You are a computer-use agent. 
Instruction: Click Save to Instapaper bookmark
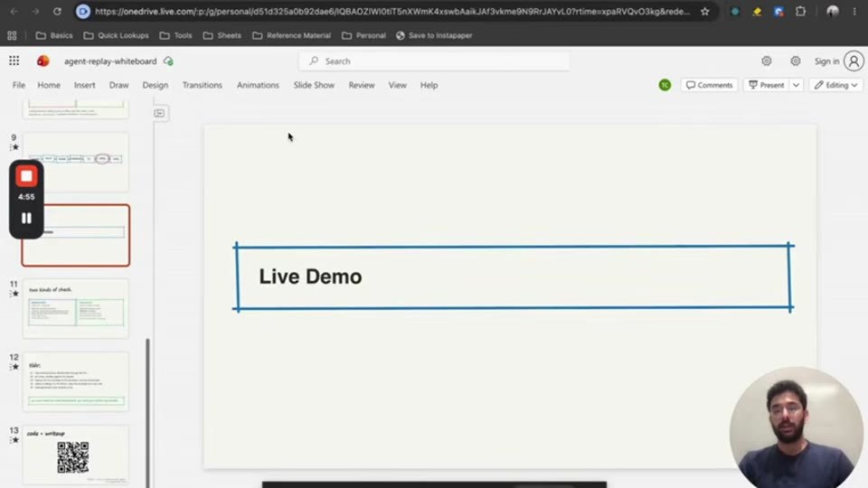pos(434,35)
